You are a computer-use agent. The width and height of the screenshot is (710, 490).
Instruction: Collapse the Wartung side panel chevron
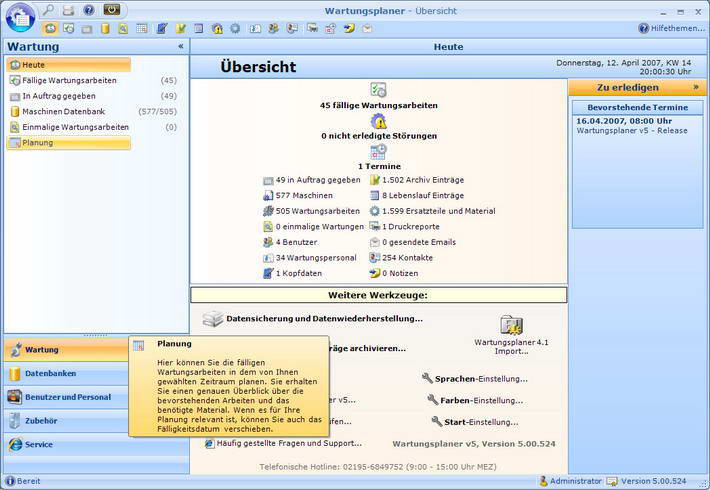181,46
